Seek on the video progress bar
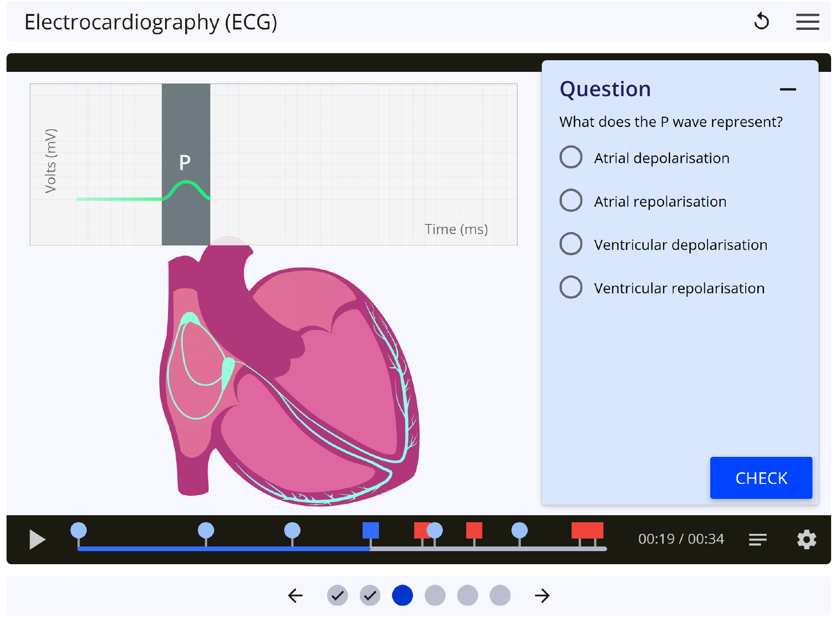 pyautogui.click(x=342, y=549)
